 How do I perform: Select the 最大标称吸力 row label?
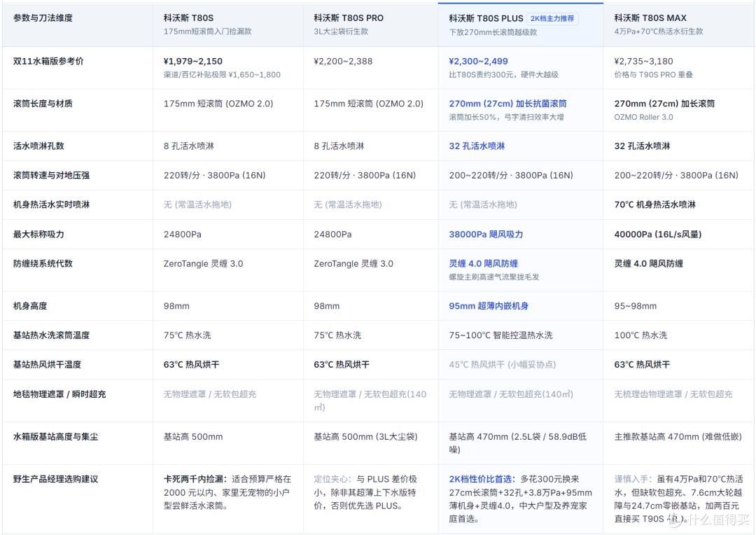[38, 234]
